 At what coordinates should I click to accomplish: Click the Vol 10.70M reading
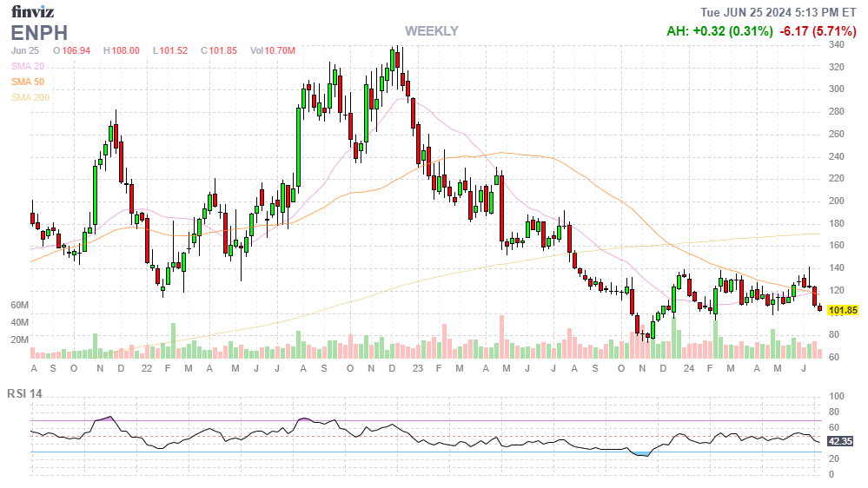(x=275, y=51)
